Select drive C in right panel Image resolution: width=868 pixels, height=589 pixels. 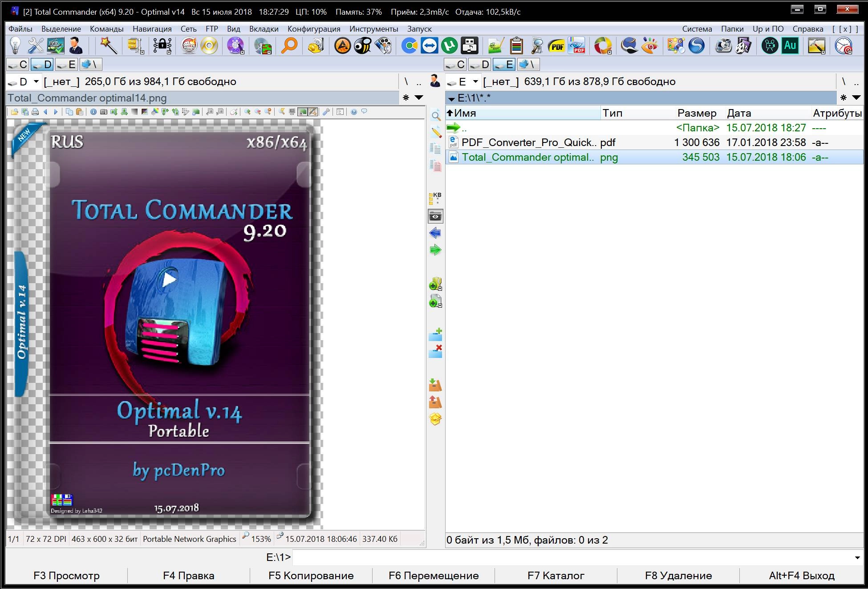(455, 65)
